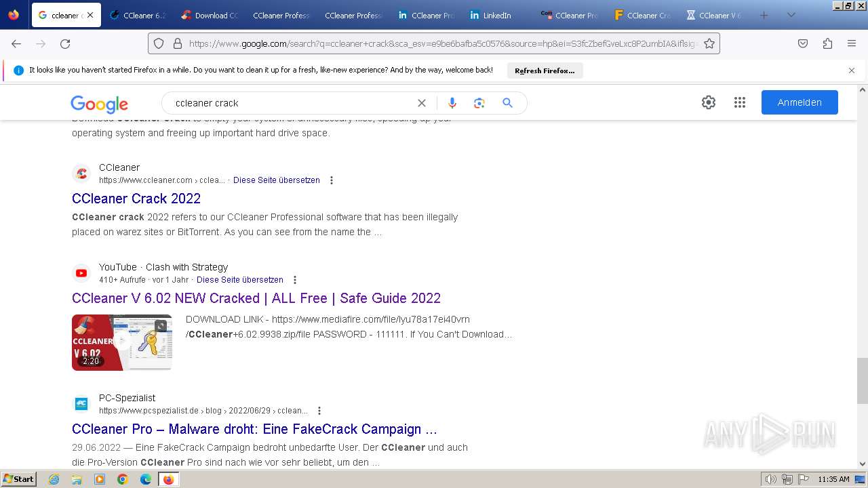The image size is (868, 488).
Task: Open the taskbar file explorer folder
Action: 77,479
